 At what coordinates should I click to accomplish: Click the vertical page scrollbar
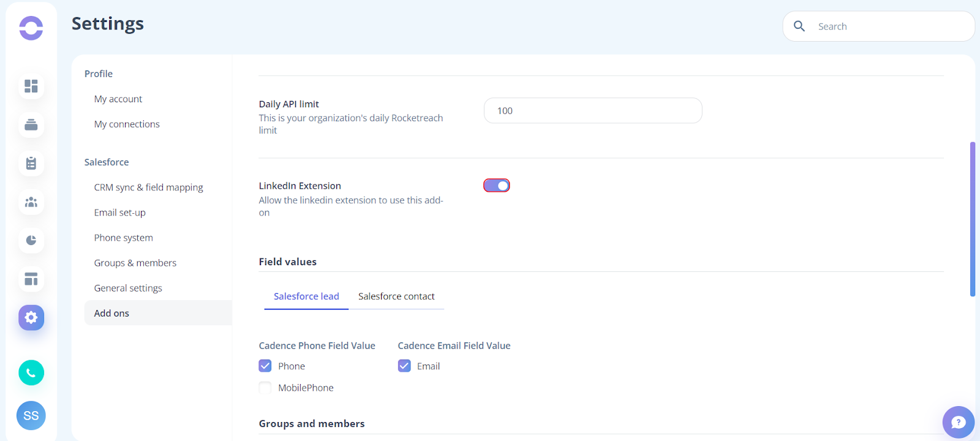click(973, 219)
